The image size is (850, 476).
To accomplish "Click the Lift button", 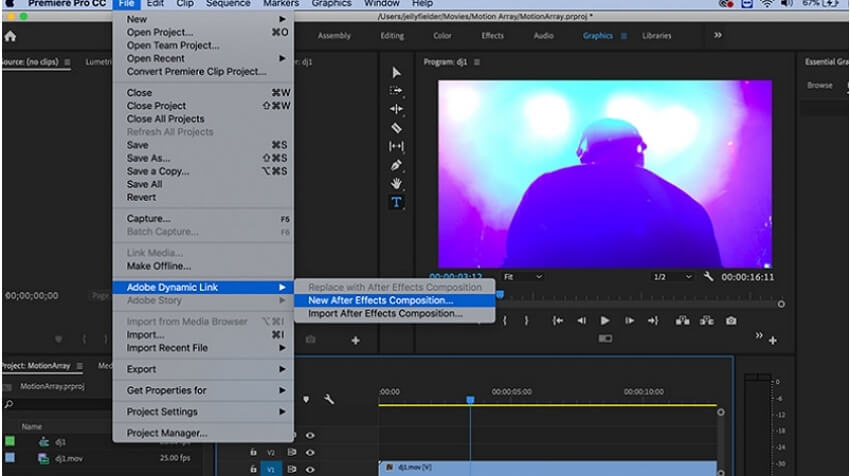I will [x=682, y=321].
